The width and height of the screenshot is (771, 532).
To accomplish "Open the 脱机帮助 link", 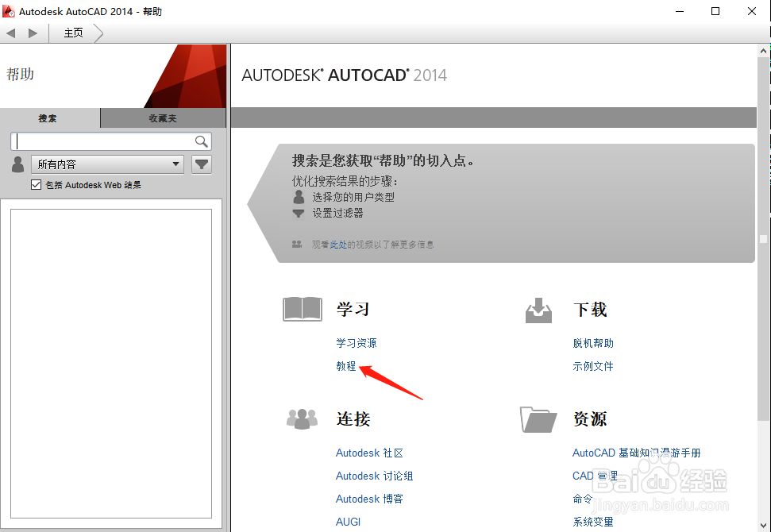I will point(593,343).
